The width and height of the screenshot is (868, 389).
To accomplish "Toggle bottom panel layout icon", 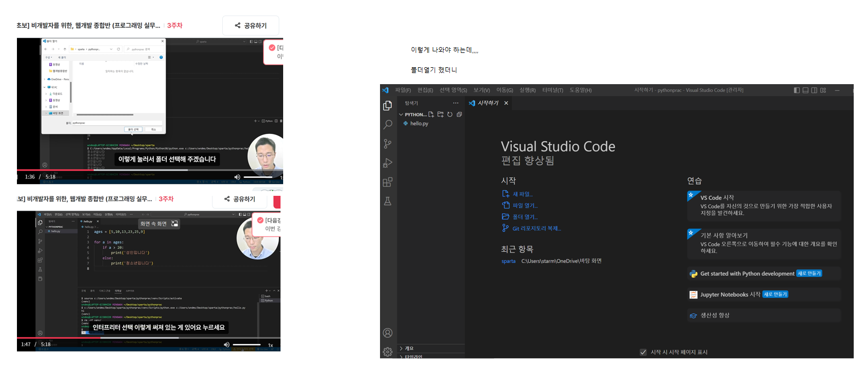I will (806, 90).
